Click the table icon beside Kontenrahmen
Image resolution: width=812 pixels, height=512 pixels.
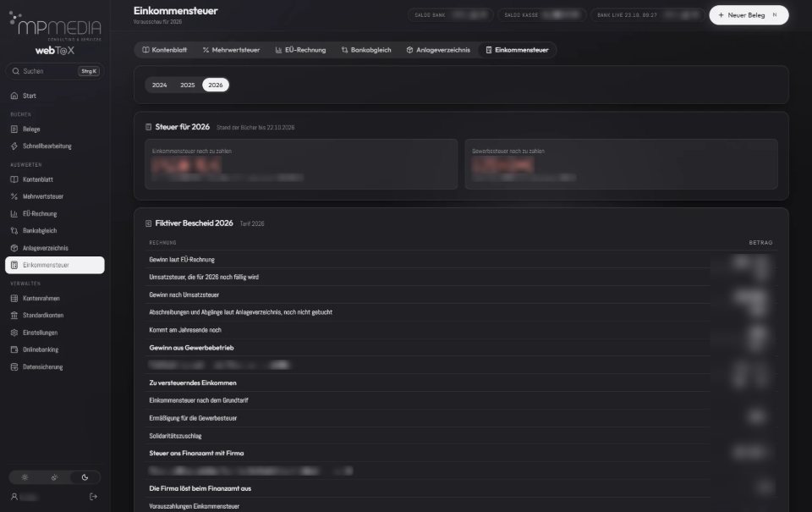tap(14, 299)
